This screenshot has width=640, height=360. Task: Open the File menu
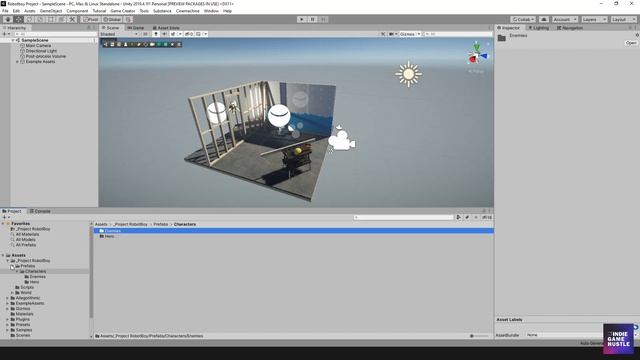point(5,11)
